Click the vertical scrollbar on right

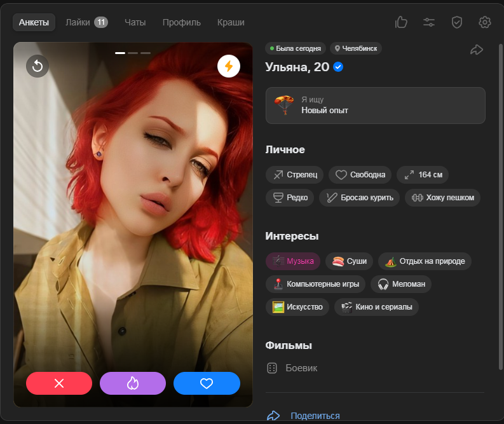tap(500, 206)
